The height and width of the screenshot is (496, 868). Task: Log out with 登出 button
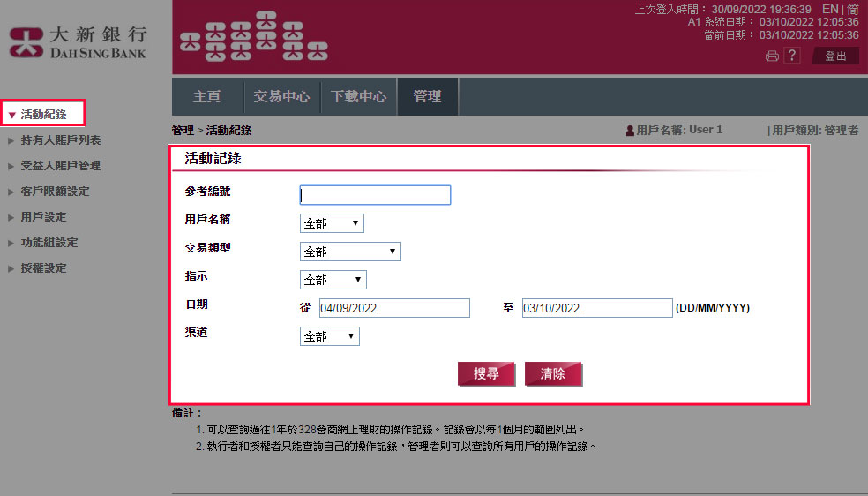pyautogui.click(x=835, y=56)
